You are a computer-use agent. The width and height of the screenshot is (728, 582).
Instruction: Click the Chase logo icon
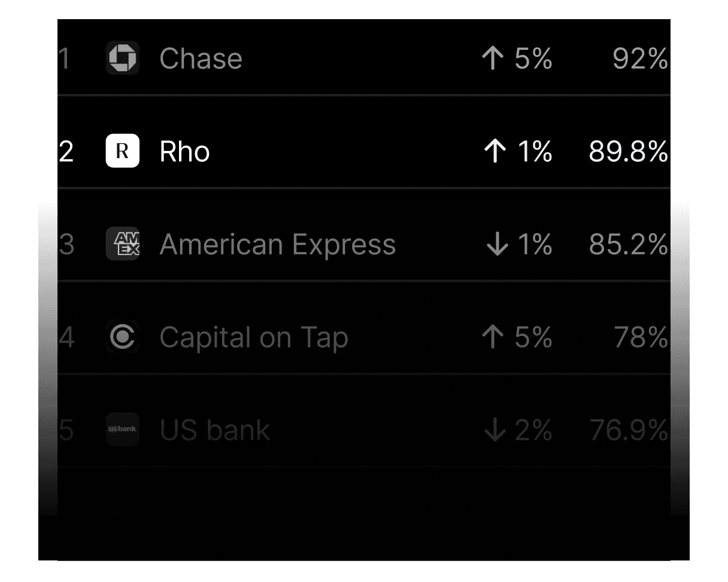[x=123, y=58]
